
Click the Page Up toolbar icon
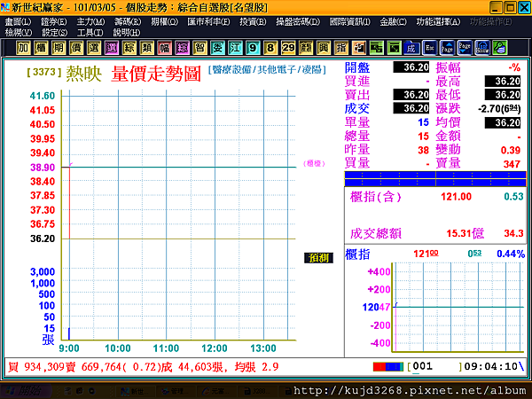tap(447, 48)
